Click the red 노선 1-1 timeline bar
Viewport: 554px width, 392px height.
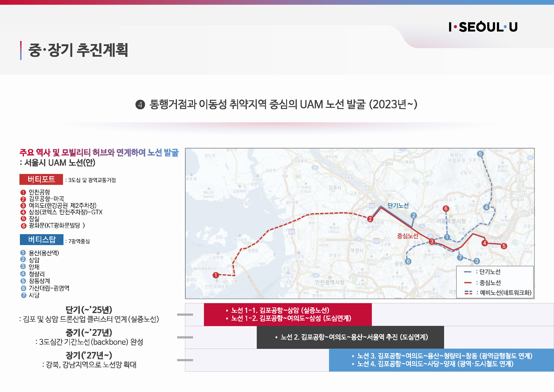click(x=288, y=314)
